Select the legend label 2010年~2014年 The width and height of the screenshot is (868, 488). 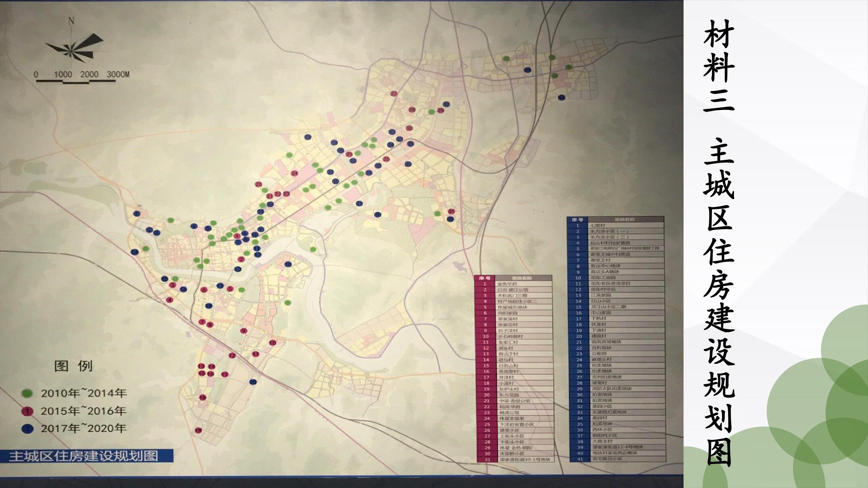coord(83,393)
